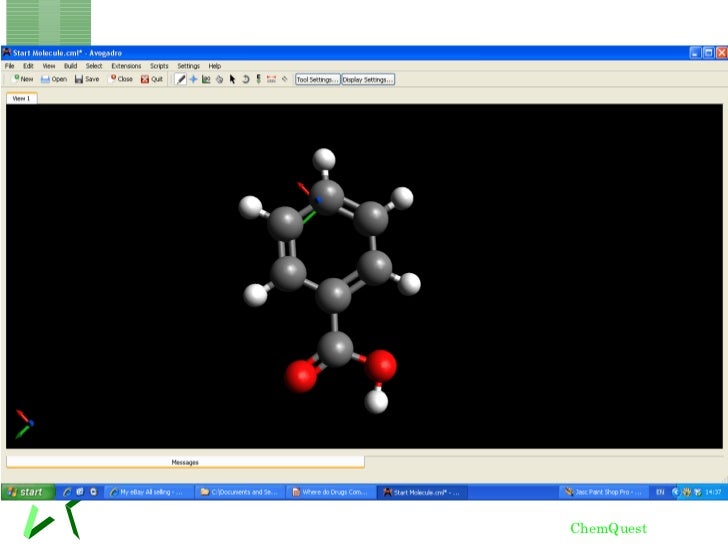Select the Auto Optimization tool
Viewport: 728px width, 546px height.
tap(259, 79)
